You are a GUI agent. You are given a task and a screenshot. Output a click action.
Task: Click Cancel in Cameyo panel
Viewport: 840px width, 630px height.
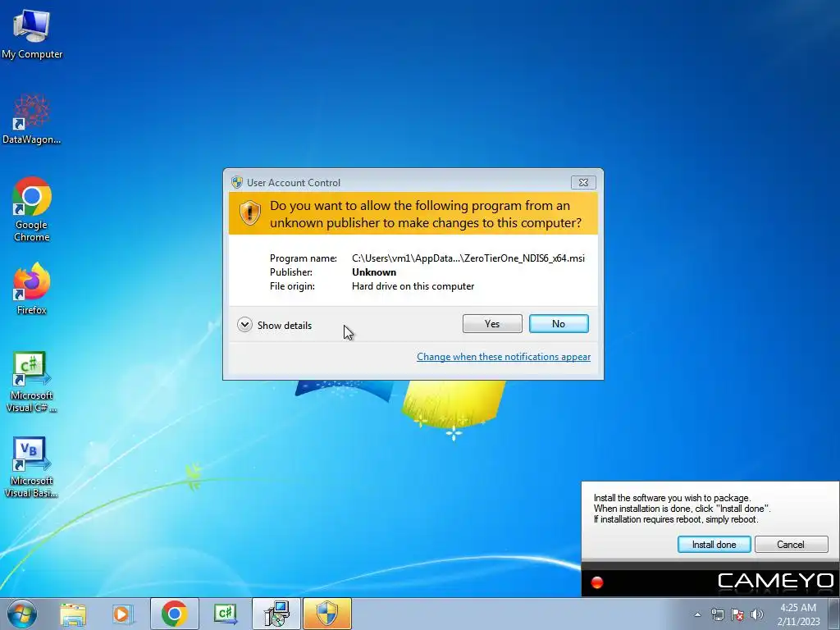coord(791,545)
